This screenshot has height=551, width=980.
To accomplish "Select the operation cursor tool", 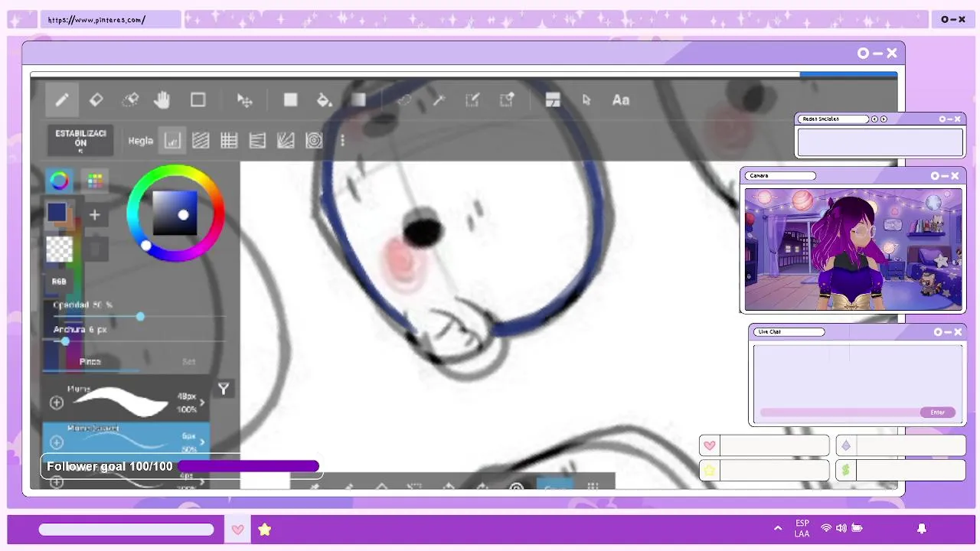I will (x=586, y=100).
